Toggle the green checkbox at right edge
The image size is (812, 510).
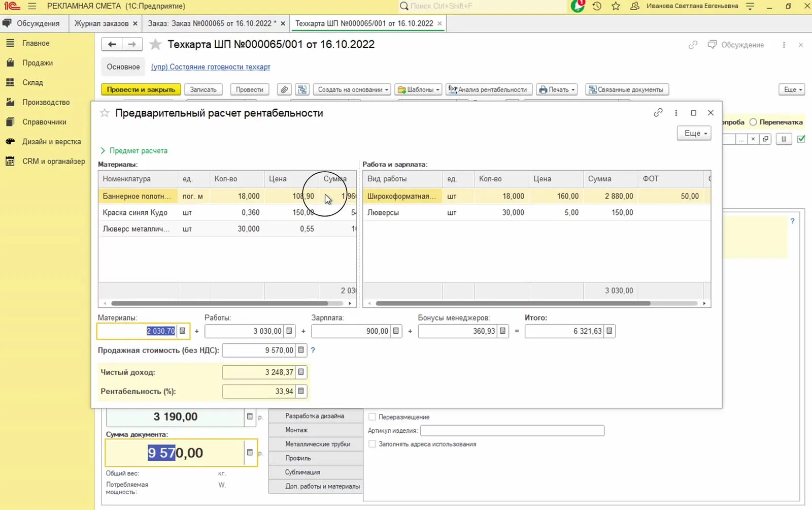pos(801,139)
